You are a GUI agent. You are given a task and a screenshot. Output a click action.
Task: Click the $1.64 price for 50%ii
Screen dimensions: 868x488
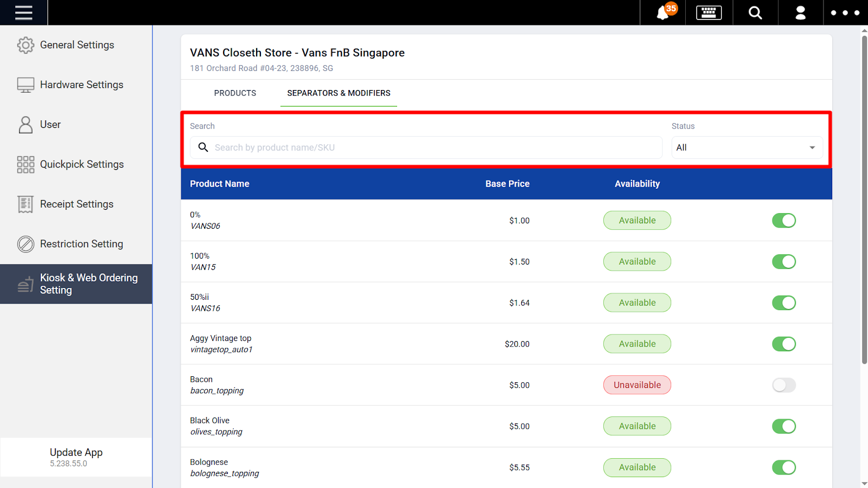coord(519,303)
